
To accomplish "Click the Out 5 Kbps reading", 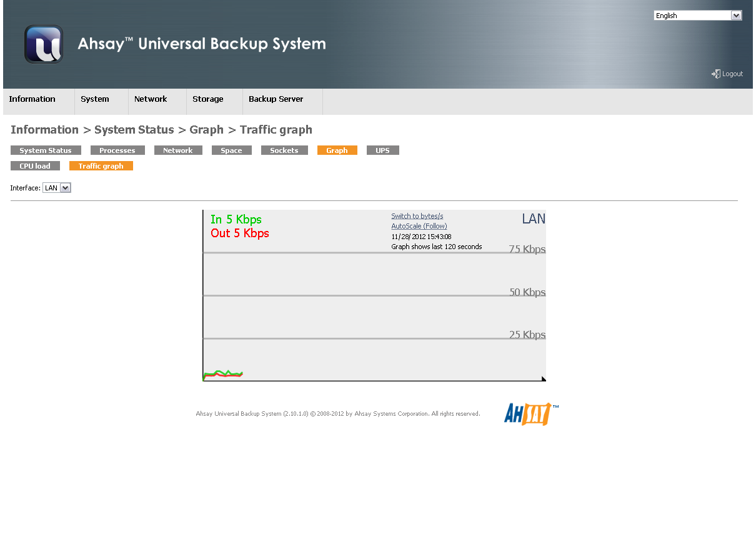I will pos(240,233).
